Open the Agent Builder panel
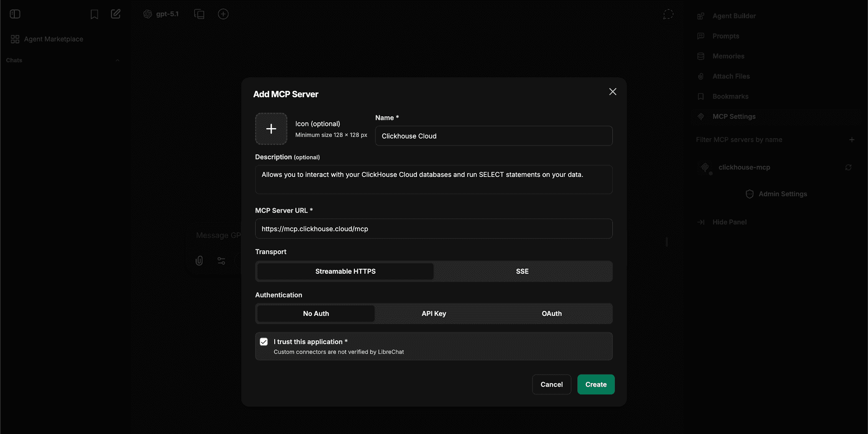Image resolution: width=868 pixels, height=434 pixels. pos(734,16)
